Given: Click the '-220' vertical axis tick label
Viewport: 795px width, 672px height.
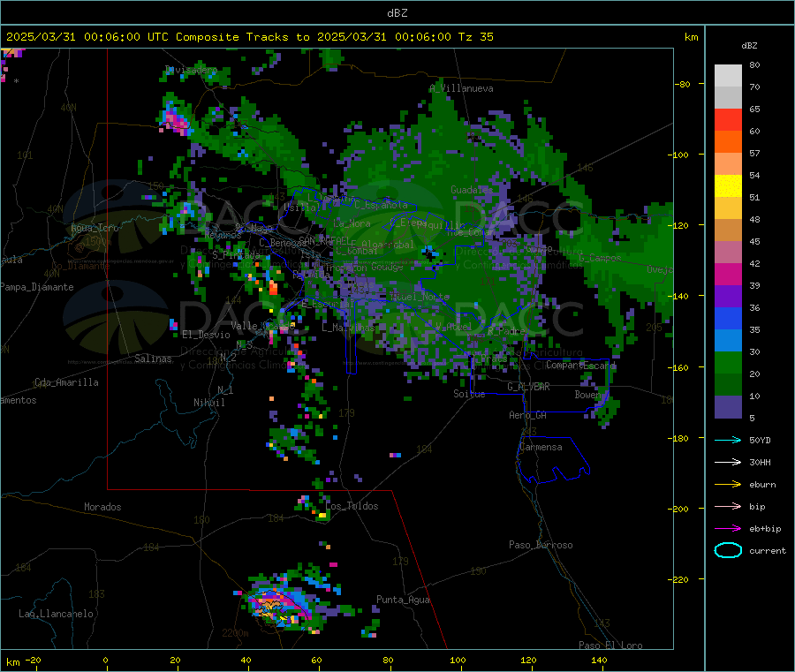Looking at the screenshot, I should point(680,580).
